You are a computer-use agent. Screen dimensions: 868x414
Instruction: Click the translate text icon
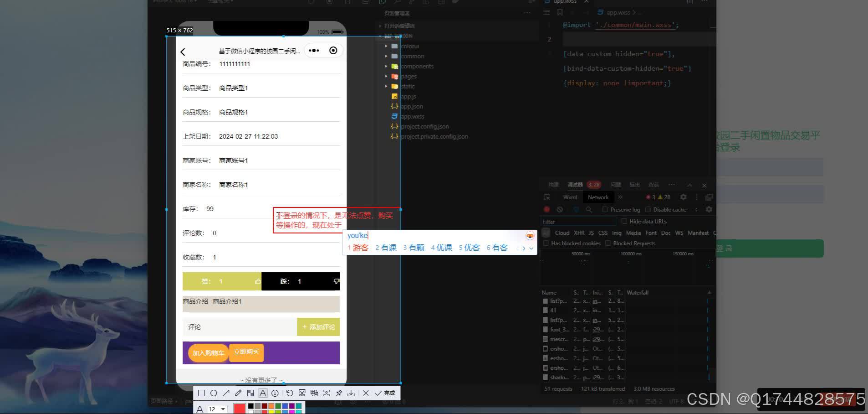click(314, 393)
